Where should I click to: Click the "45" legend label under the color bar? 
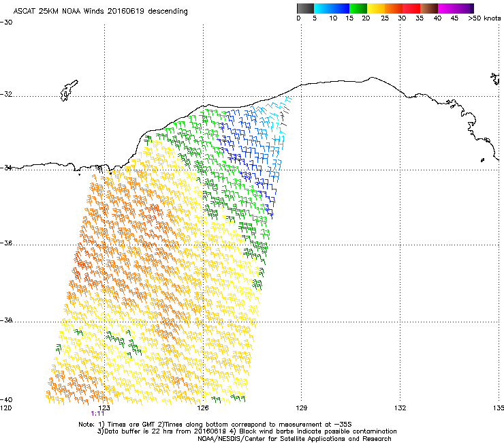(x=454, y=18)
